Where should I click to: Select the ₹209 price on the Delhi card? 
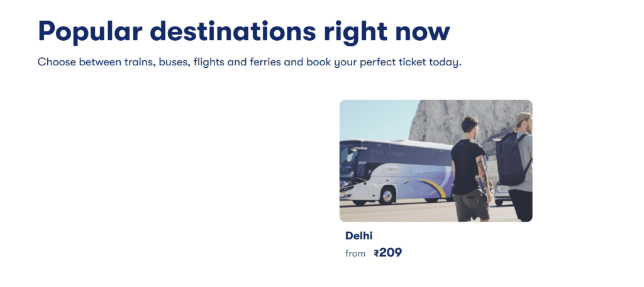click(x=387, y=253)
